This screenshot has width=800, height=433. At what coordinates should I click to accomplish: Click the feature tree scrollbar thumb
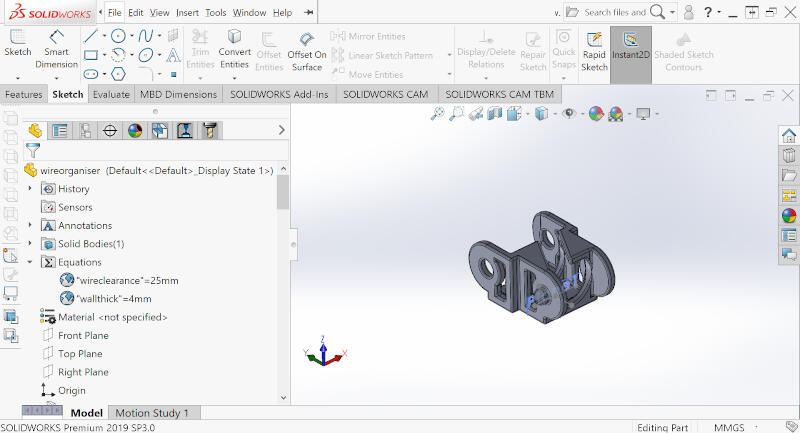click(x=283, y=192)
